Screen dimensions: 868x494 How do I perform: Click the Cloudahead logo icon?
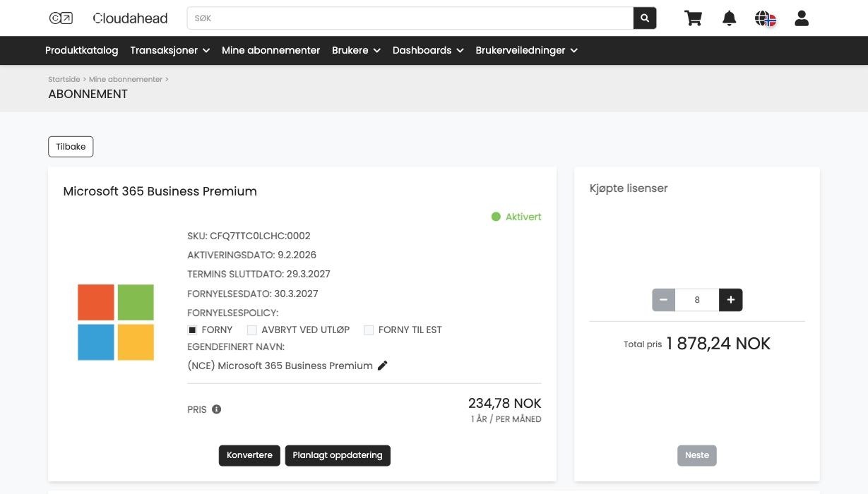coord(61,18)
